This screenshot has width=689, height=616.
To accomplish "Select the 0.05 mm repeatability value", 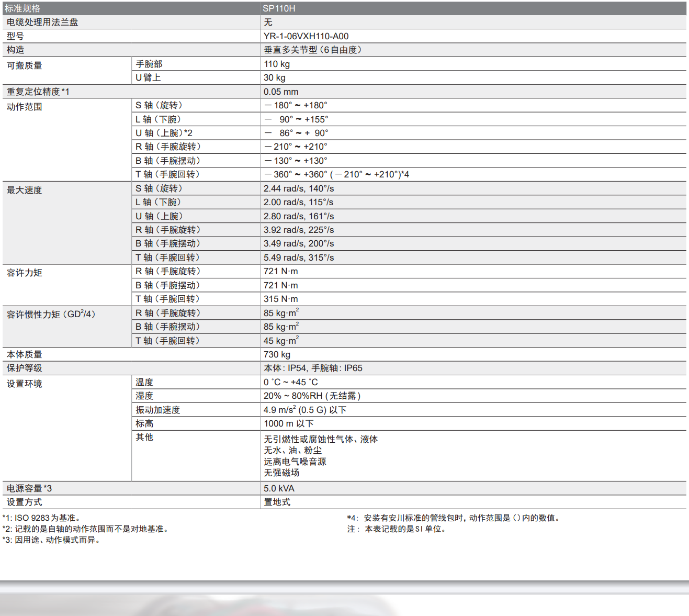I will 281,92.
